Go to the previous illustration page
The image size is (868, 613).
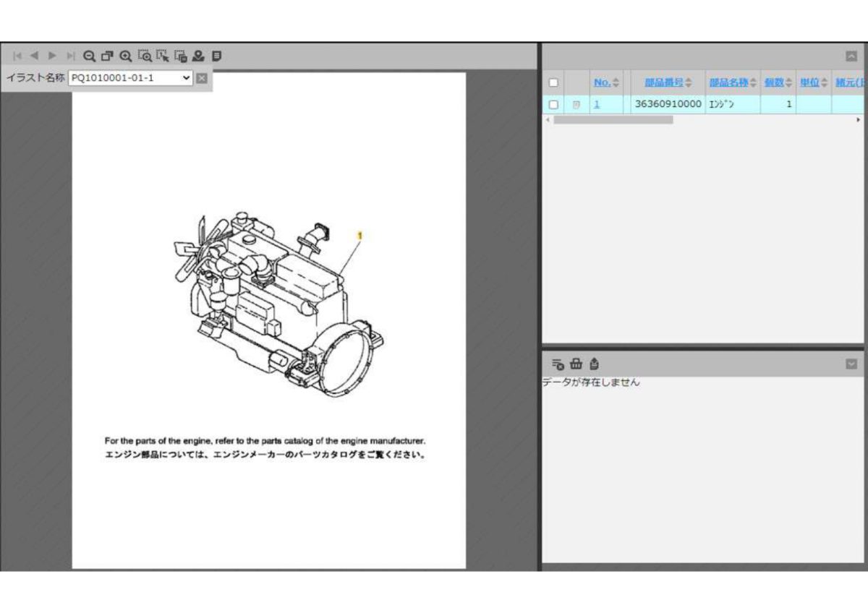point(34,56)
